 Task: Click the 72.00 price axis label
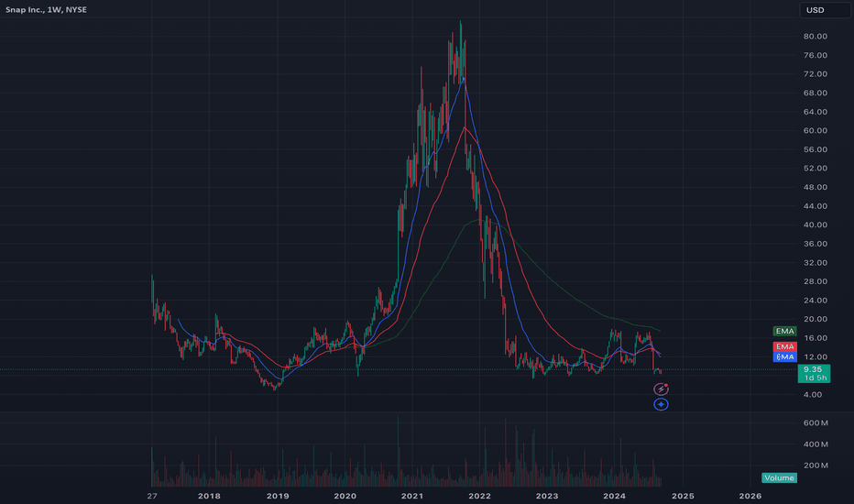pos(816,74)
